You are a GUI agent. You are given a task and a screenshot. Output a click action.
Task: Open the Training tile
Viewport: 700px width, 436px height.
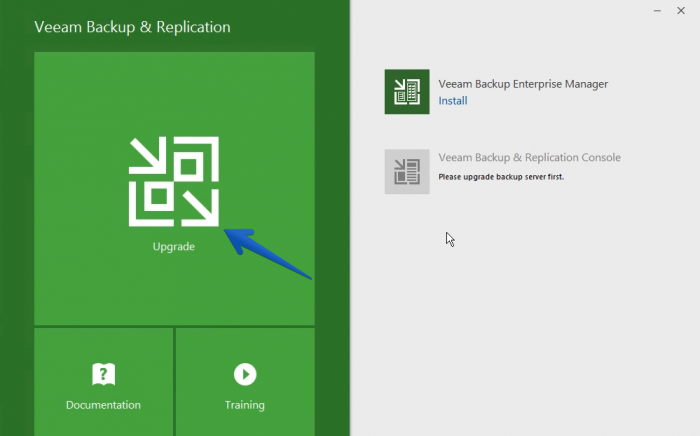point(245,382)
